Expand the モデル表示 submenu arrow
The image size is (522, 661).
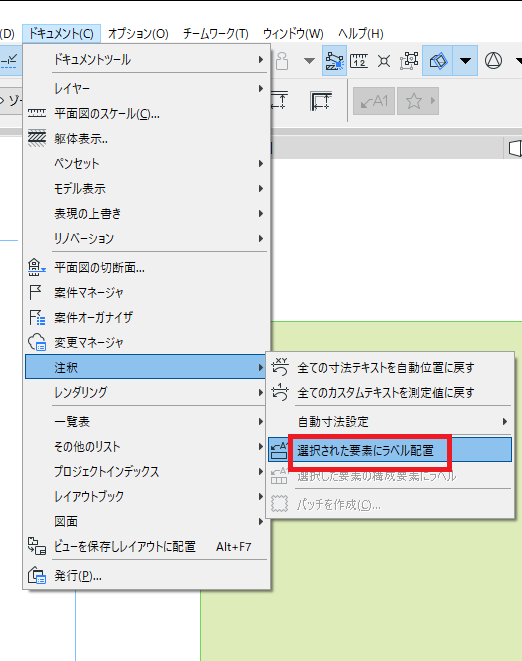261,188
